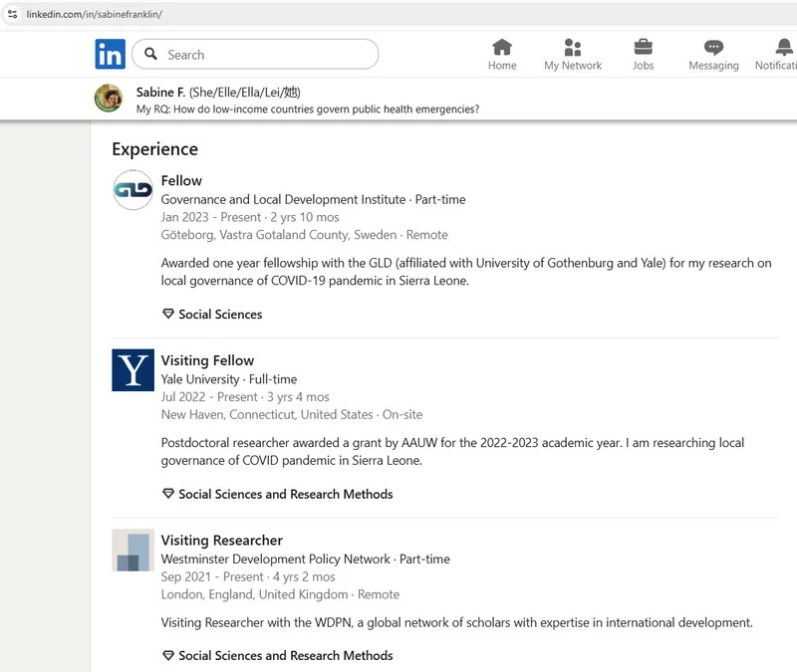The width and height of the screenshot is (797, 672).
Task: Open the Home feed icon
Action: (502, 47)
